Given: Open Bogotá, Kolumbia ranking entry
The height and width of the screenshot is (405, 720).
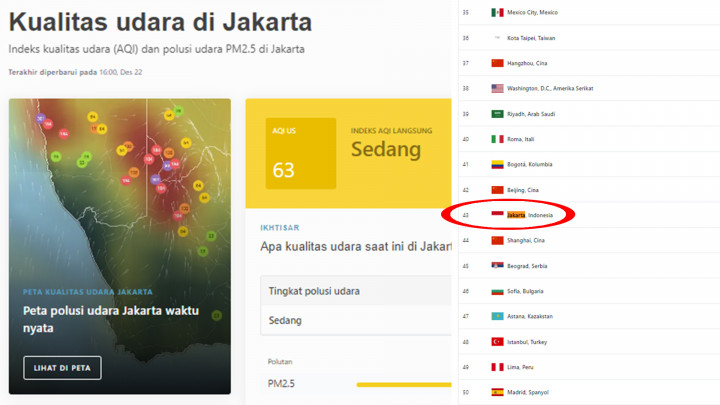Looking at the screenshot, I should tap(529, 164).
